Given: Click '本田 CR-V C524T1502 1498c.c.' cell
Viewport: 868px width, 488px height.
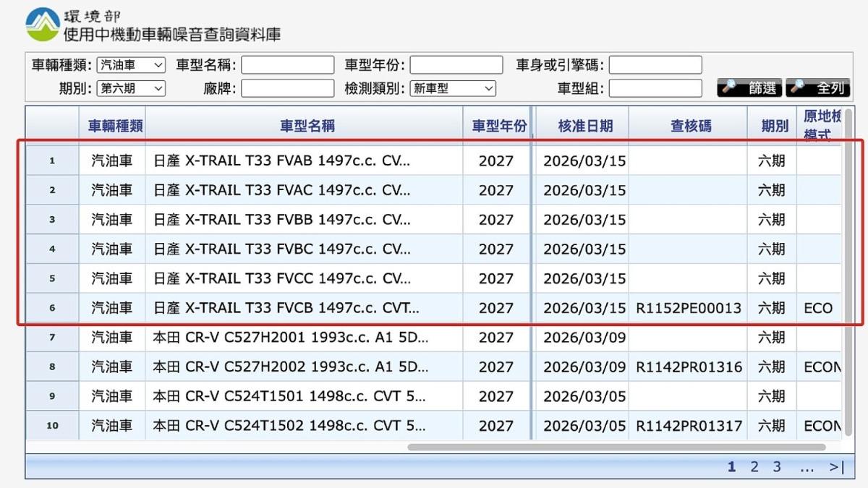Looking at the screenshot, I should (x=305, y=426).
